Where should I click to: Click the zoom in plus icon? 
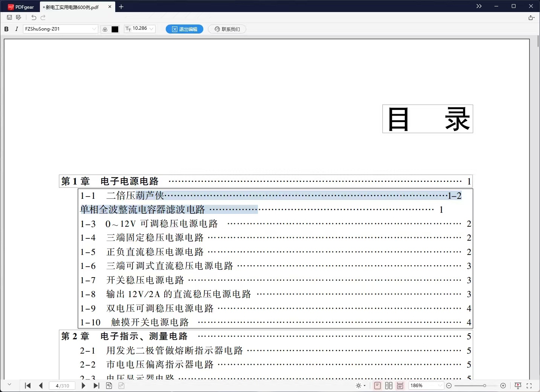tap(503, 386)
